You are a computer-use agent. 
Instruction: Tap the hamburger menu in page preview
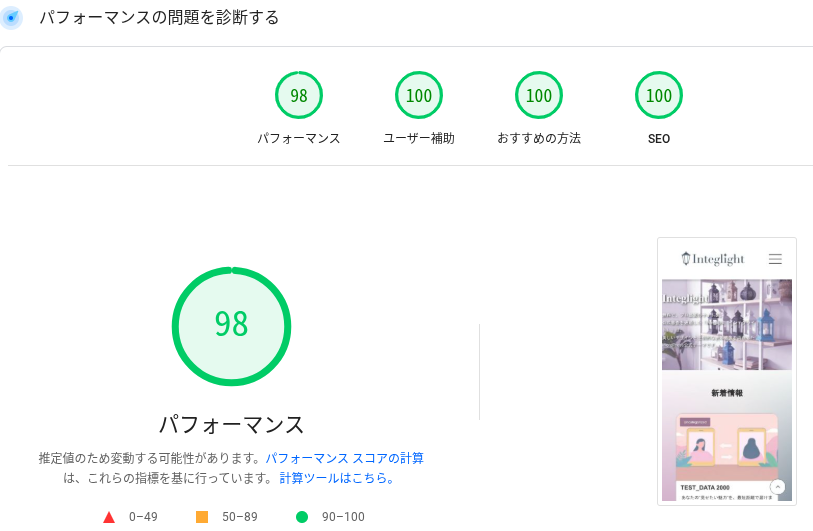pos(775,259)
